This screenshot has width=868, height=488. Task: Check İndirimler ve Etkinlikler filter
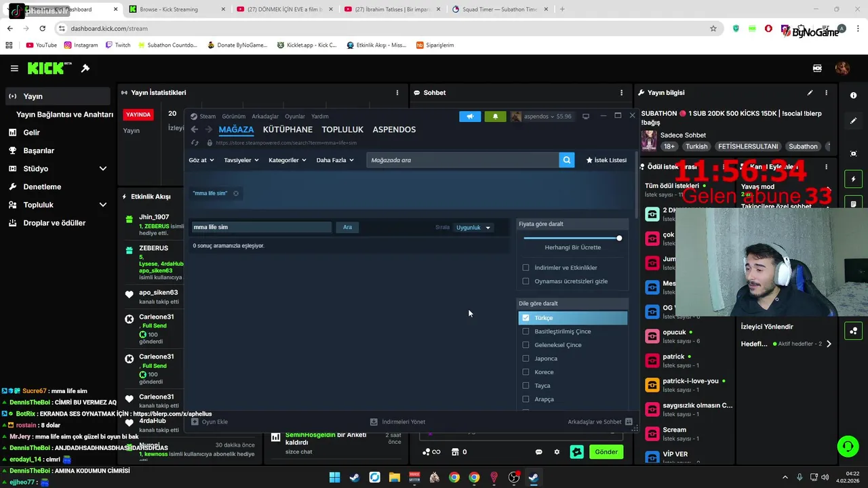coord(526,268)
